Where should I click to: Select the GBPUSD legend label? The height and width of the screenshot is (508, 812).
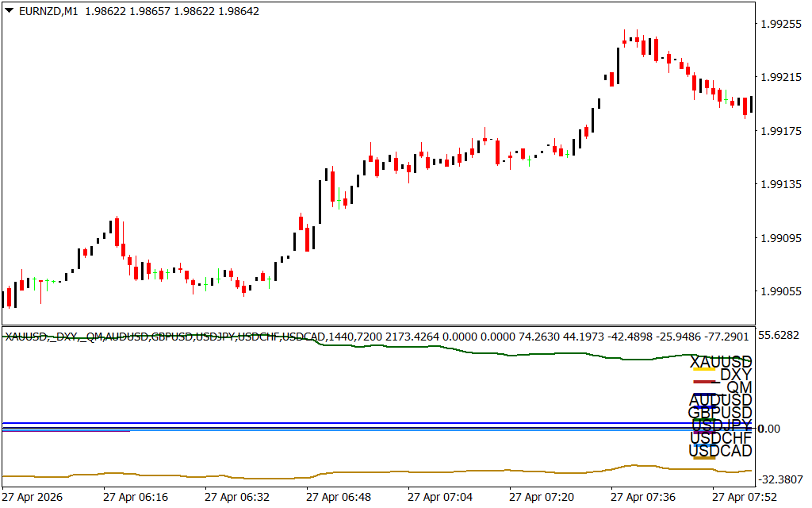point(720,413)
